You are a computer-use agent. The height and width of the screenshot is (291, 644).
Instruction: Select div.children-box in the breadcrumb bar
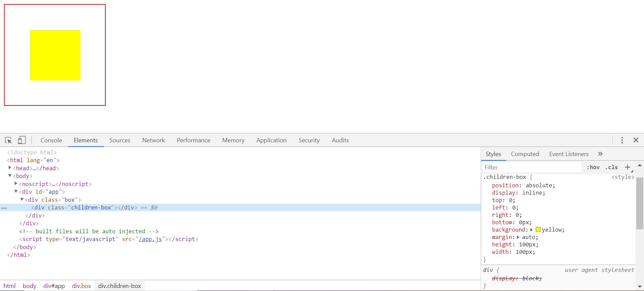(120, 286)
